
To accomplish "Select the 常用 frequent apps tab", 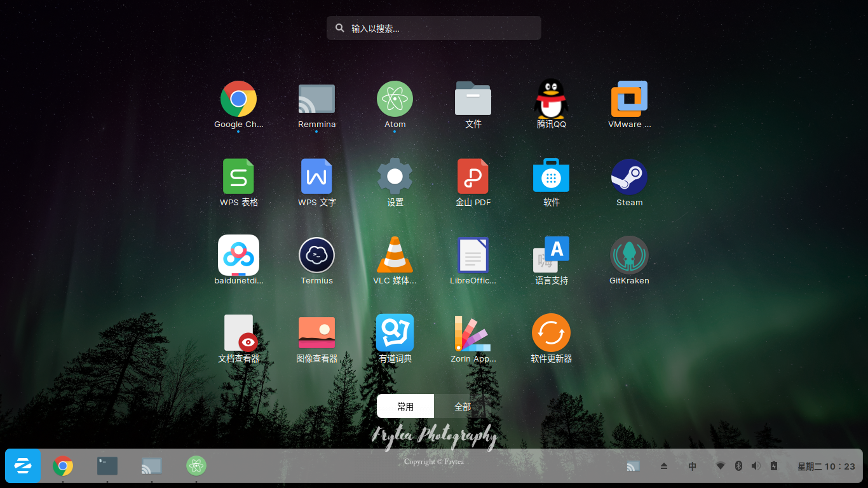I will point(405,406).
